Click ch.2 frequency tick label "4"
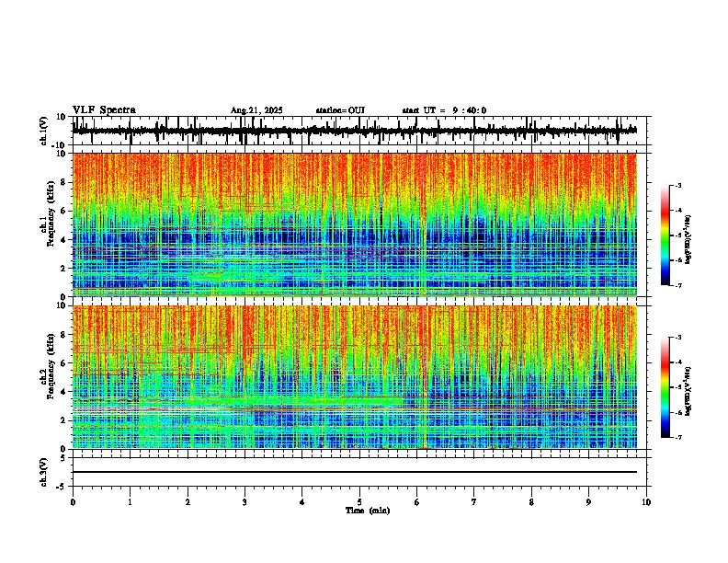728x563 pixels. click(x=63, y=392)
